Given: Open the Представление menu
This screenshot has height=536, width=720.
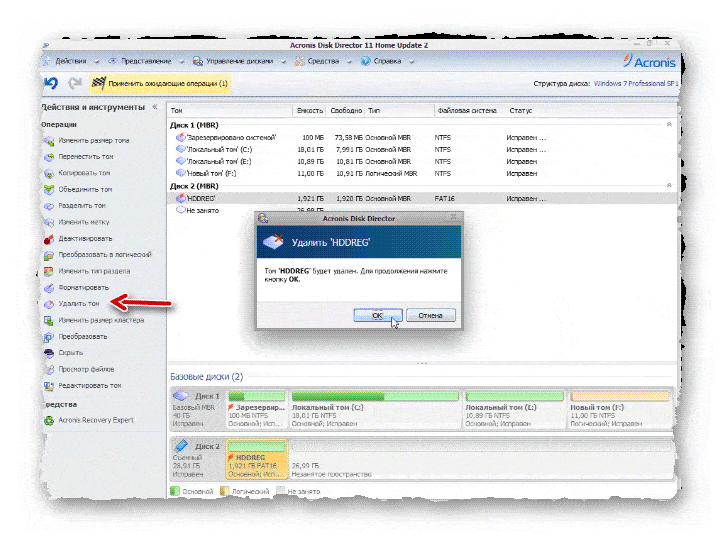Looking at the screenshot, I should 146,61.
